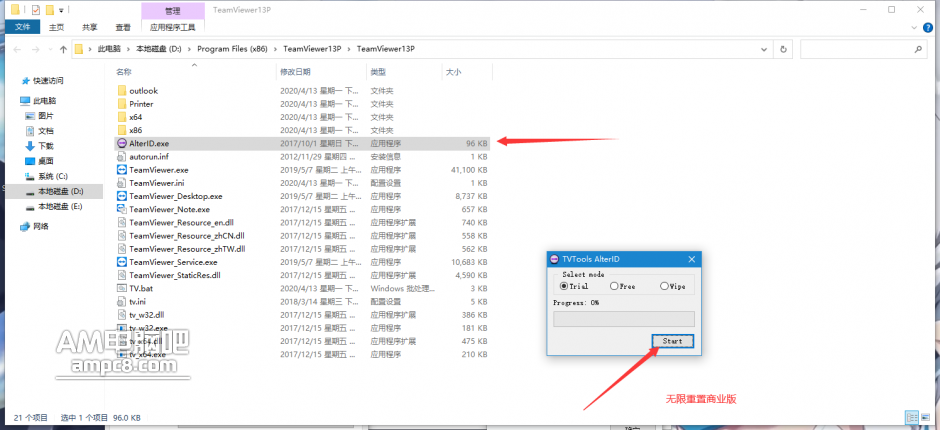
Task: Expand the ribbon chevron
Action: [x=914, y=28]
